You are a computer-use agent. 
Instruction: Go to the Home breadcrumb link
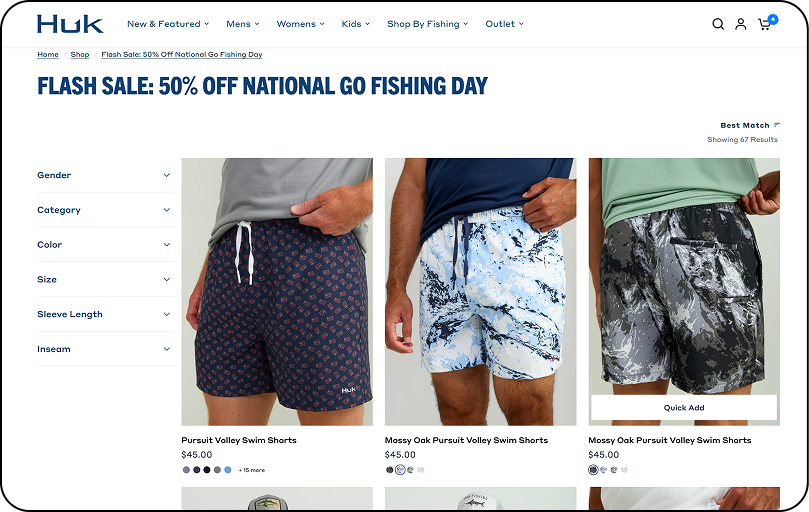48,54
